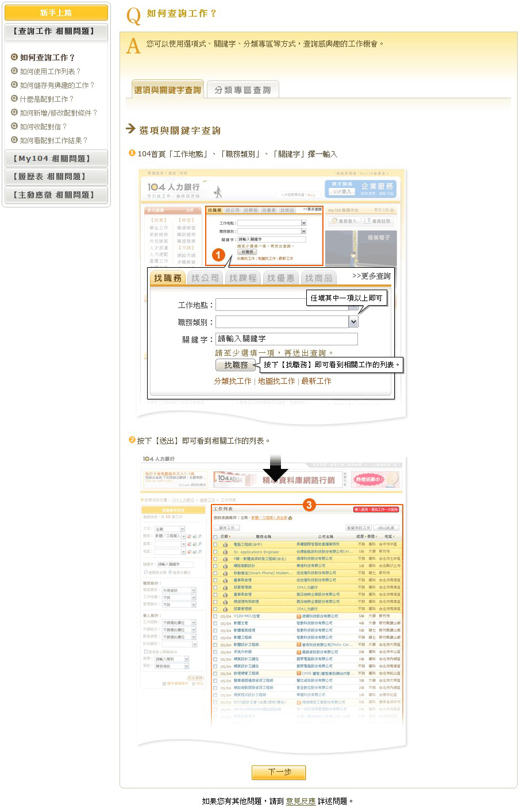Click the orange step 2 number icon
The height and width of the screenshot is (812, 520).
coord(132,440)
